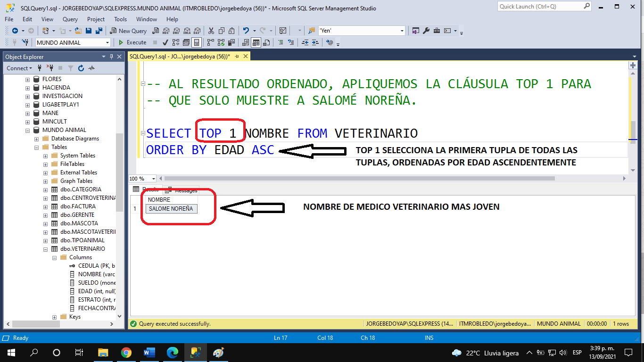Click Increase Indent icon
Viewport: 644px width, 362px height.
point(315,42)
